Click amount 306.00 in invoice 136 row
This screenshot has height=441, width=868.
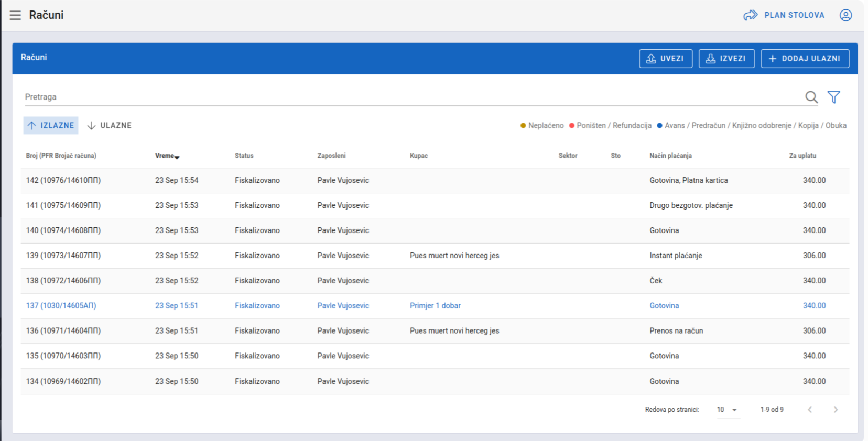[x=814, y=331]
